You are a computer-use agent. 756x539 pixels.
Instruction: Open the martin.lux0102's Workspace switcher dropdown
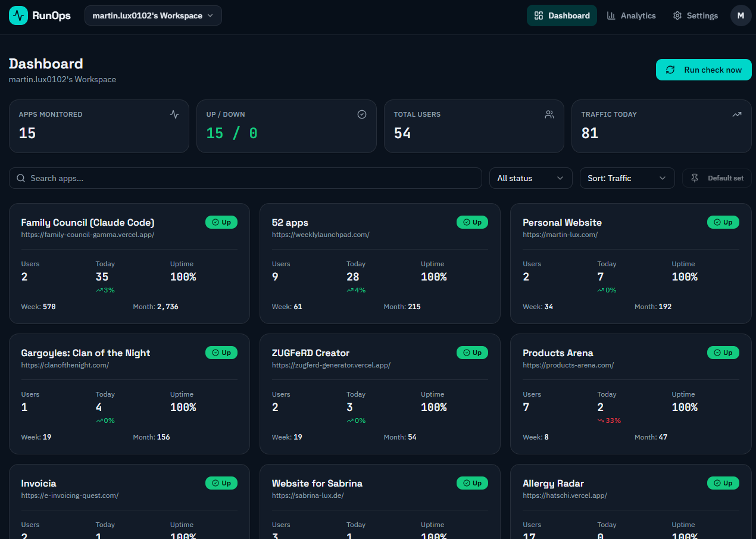pos(153,15)
